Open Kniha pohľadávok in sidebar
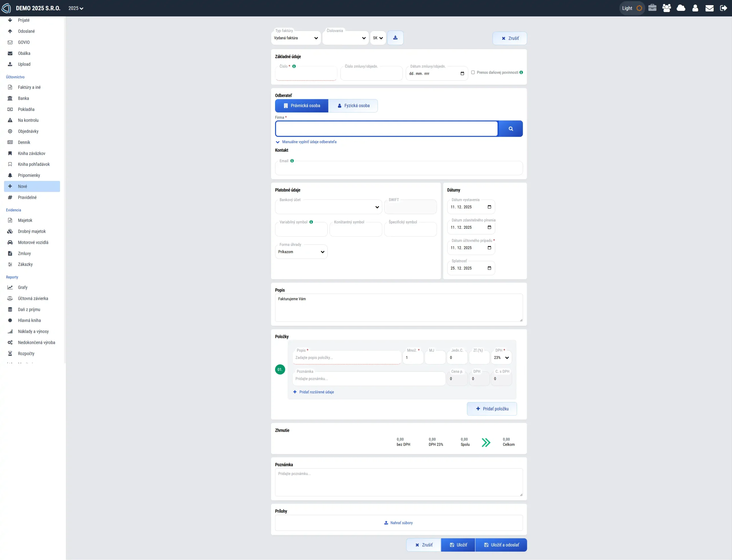The height and width of the screenshot is (560, 732). click(34, 164)
